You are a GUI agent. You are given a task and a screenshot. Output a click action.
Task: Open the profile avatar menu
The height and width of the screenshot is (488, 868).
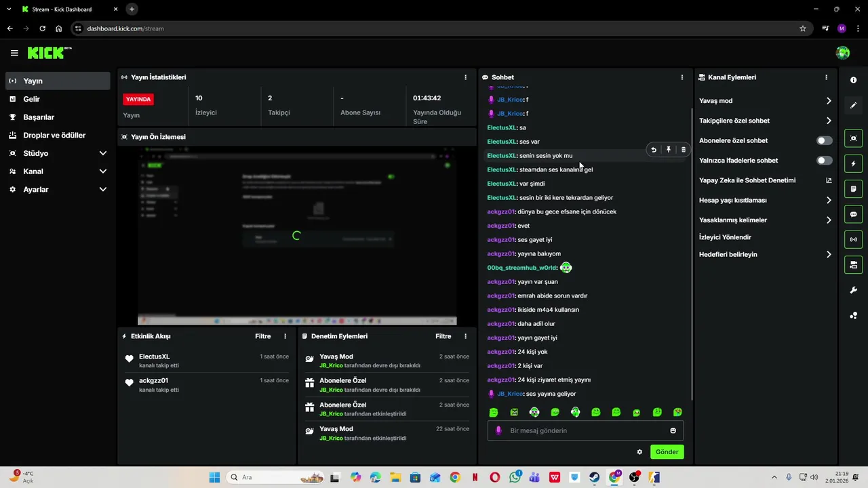pos(843,53)
